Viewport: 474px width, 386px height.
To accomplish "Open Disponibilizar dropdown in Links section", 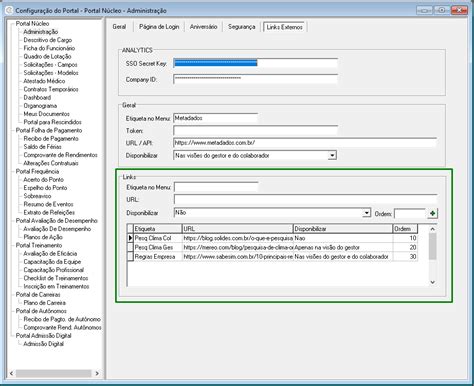I will [x=366, y=213].
